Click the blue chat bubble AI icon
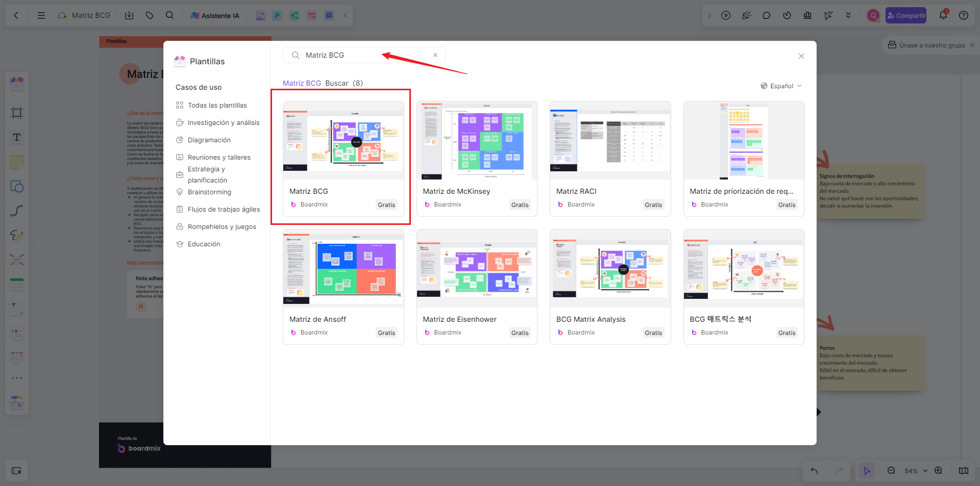 329,16
